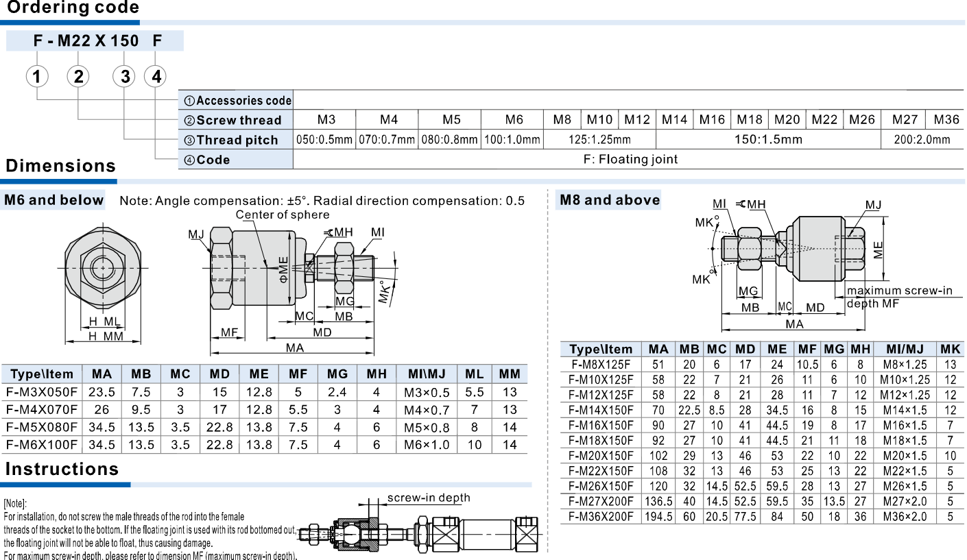This screenshot has width=967, height=560.
Task: Click the "Dimensions" section heading
Action: (x=61, y=166)
